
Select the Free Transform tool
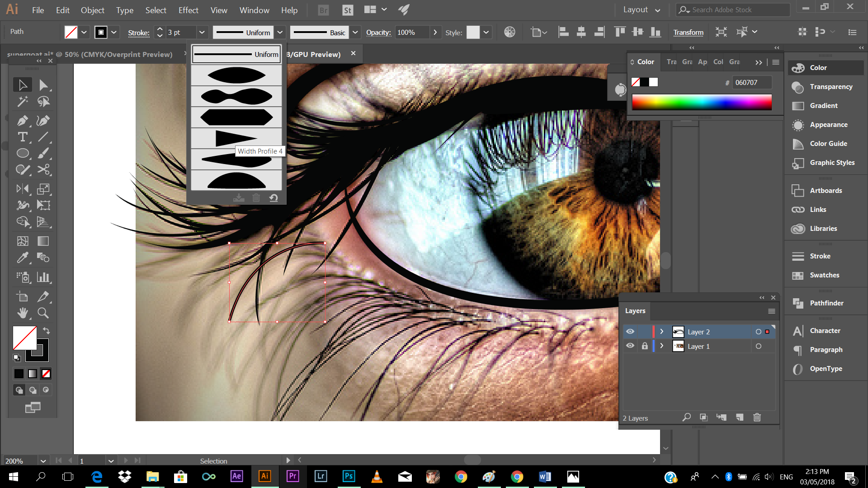pos(43,205)
